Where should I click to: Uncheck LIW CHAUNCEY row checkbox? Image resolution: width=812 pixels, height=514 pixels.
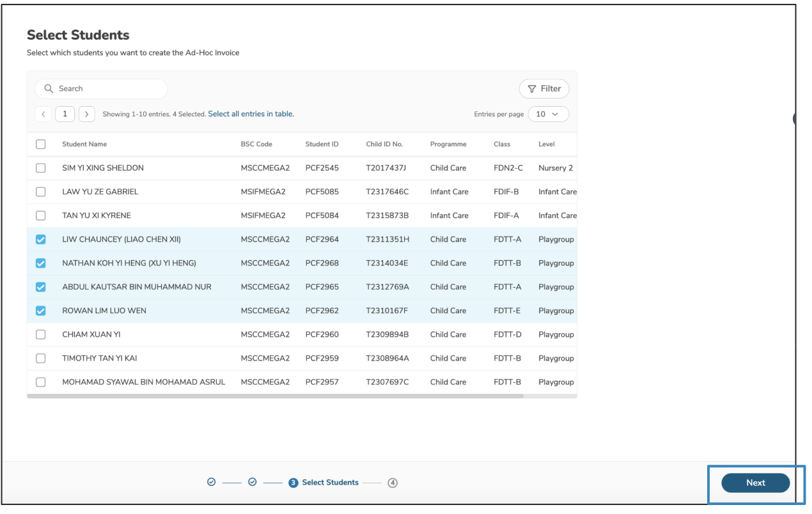(x=41, y=240)
